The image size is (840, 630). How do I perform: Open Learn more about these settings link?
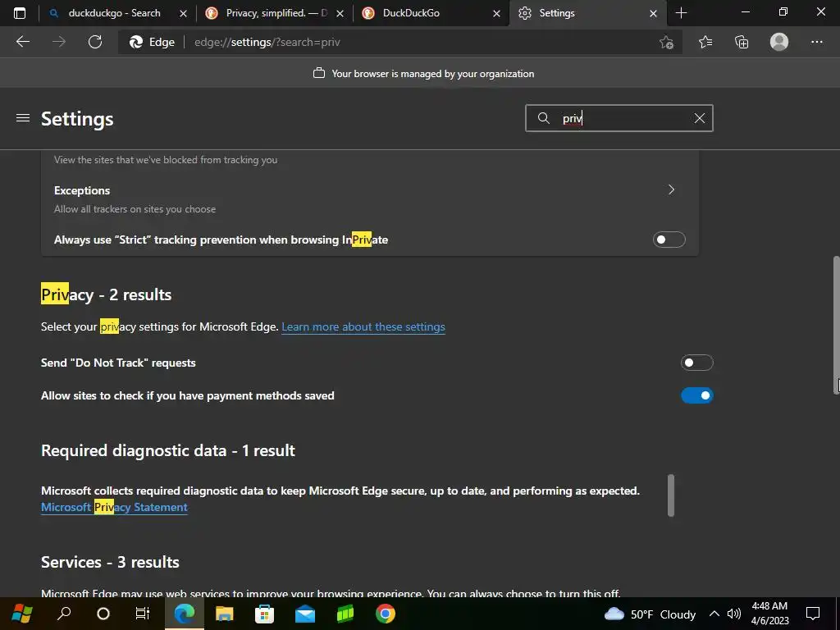(x=363, y=326)
